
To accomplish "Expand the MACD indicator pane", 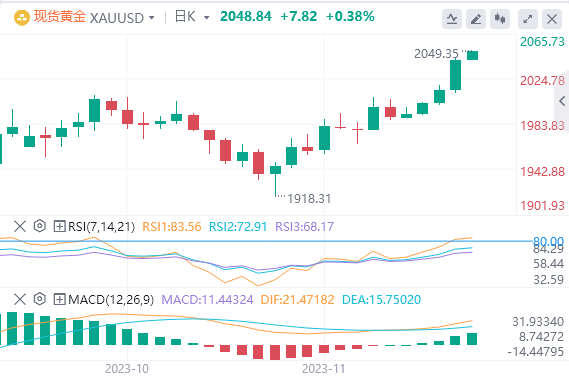I will pyautogui.click(x=59, y=299).
